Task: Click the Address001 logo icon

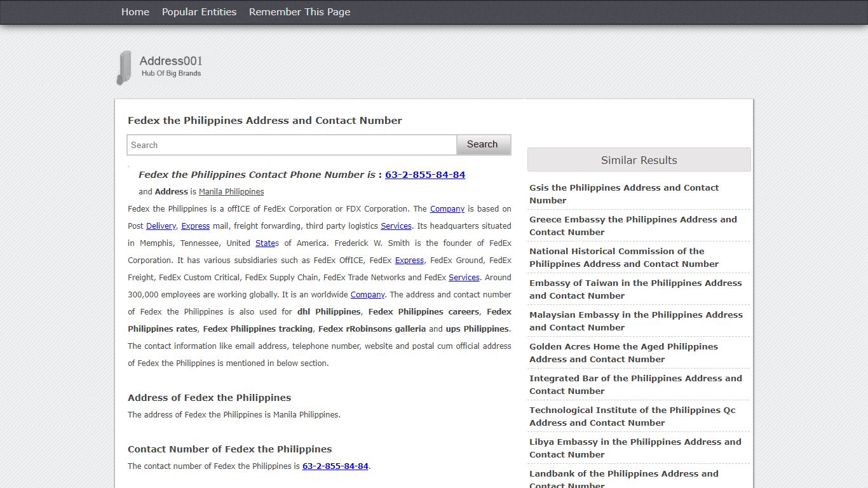Action: pyautogui.click(x=123, y=67)
